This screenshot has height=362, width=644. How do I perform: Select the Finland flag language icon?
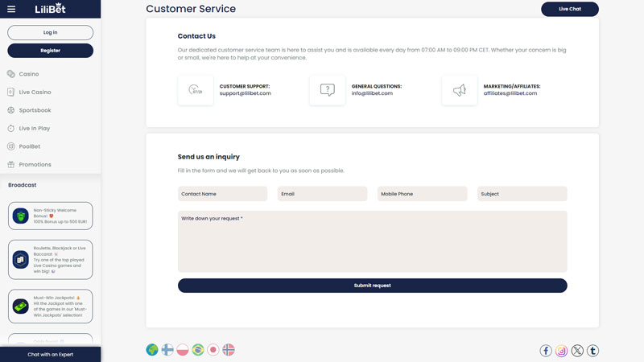coord(167,350)
